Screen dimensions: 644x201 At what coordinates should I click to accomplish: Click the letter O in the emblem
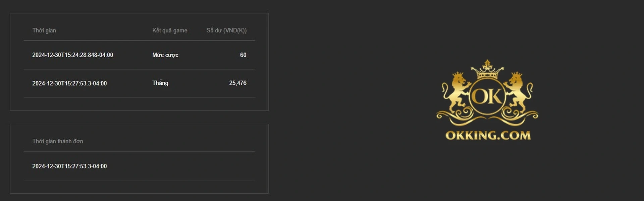pyautogui.click(x=479, y=97)
